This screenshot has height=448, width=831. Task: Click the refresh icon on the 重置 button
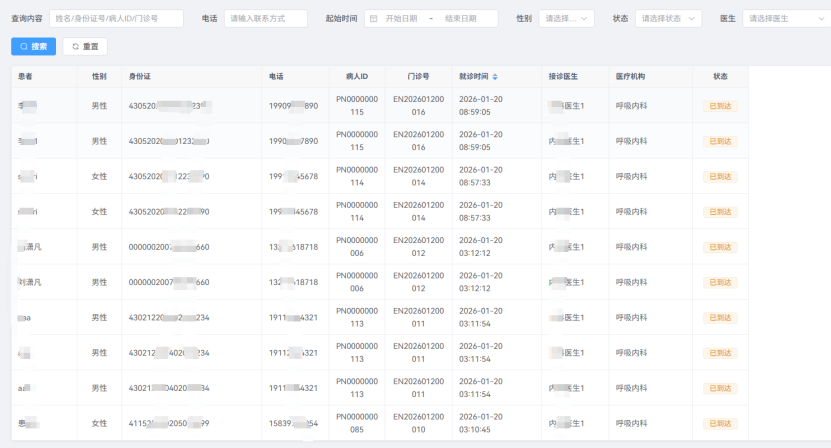[x=75, y=46]
